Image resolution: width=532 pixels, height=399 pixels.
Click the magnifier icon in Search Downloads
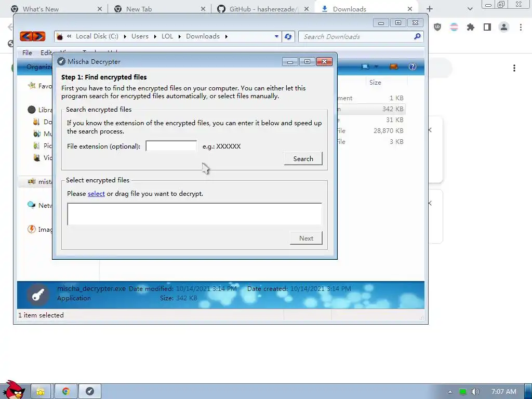coord(417,36)
